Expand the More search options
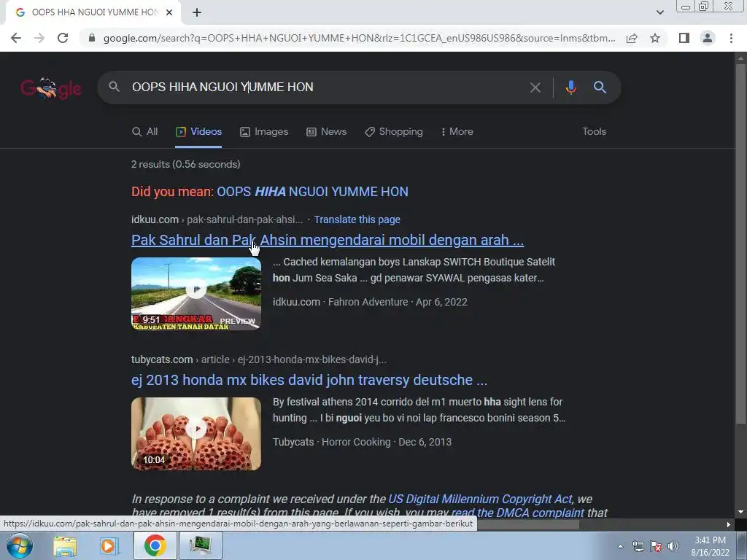The image size is (747, 560). click(x=457, y=132)
